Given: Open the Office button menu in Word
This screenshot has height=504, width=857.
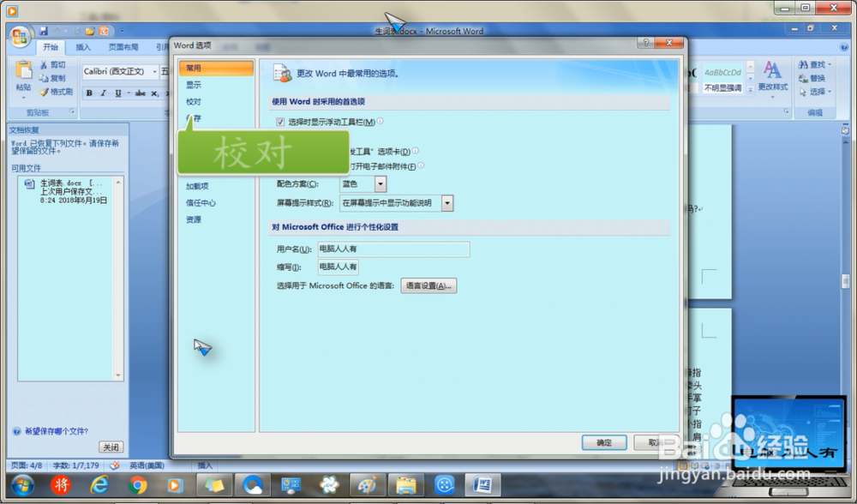Looking at the screenshot, I should point(21,37).
